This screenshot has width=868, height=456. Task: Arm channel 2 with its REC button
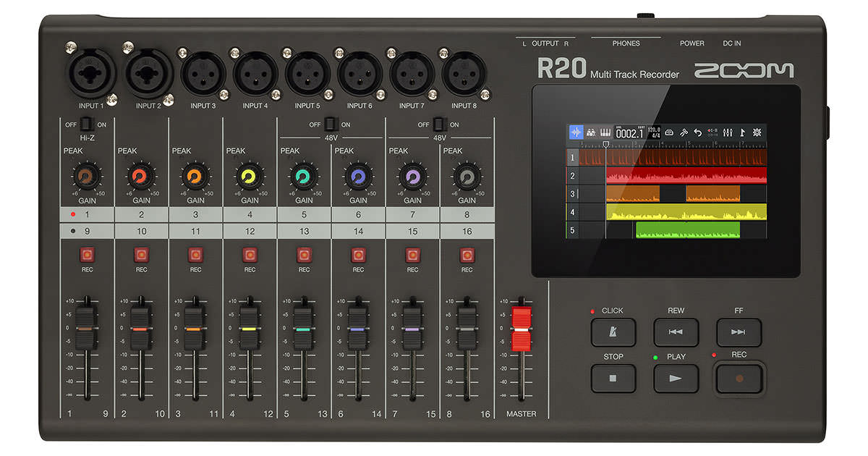[x=141, y=255]
